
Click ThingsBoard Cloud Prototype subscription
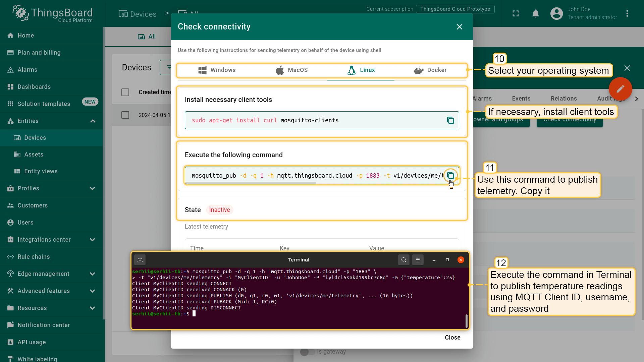[x=455, y=9]
